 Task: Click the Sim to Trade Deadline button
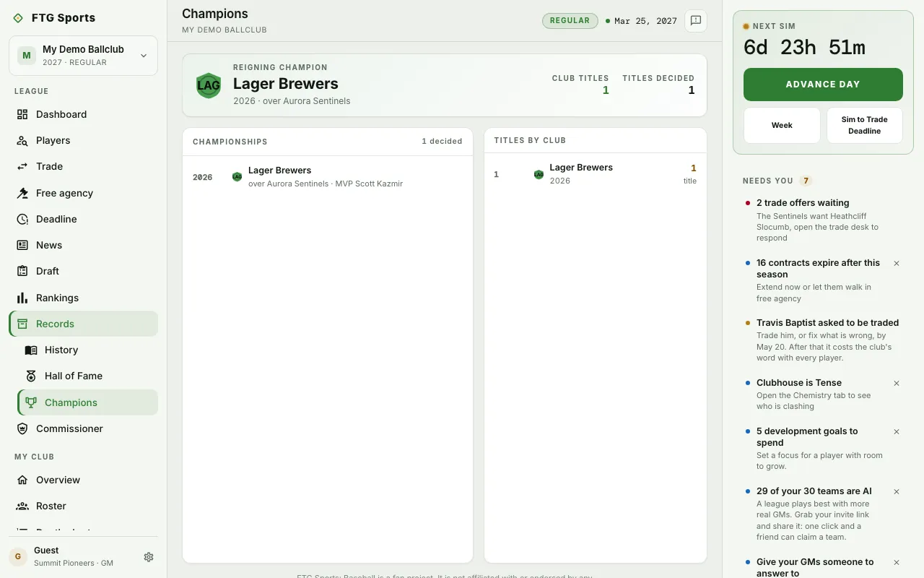coord(865,126)
